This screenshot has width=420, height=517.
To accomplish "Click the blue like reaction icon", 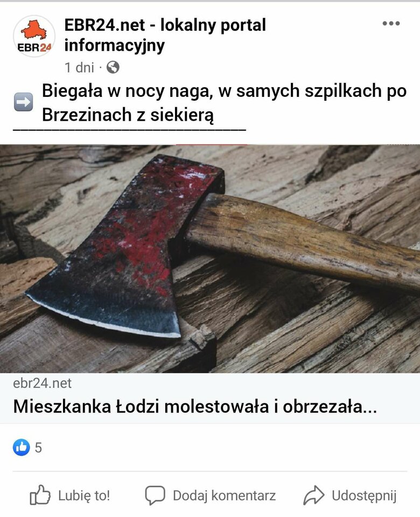I will point(22,448).
